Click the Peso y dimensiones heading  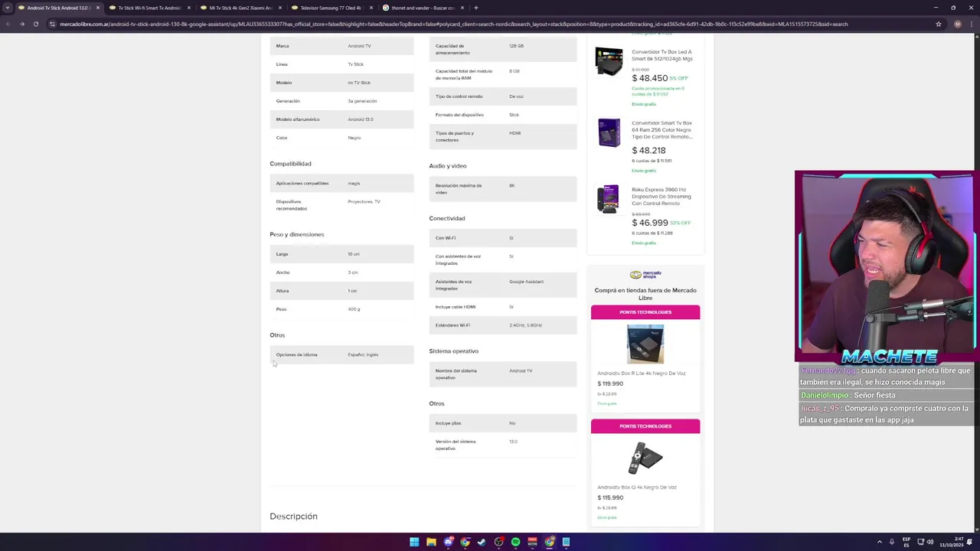click(x=297, y=234)
